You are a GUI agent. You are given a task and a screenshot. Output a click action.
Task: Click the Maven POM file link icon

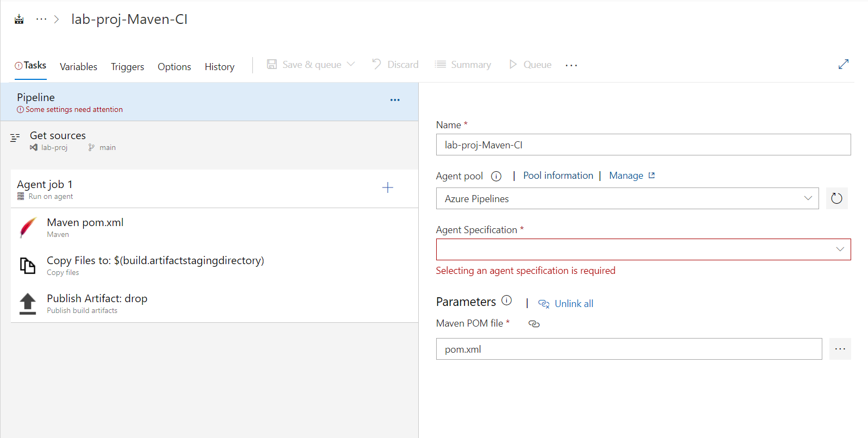pyautogui.click(x=534, y=324)
